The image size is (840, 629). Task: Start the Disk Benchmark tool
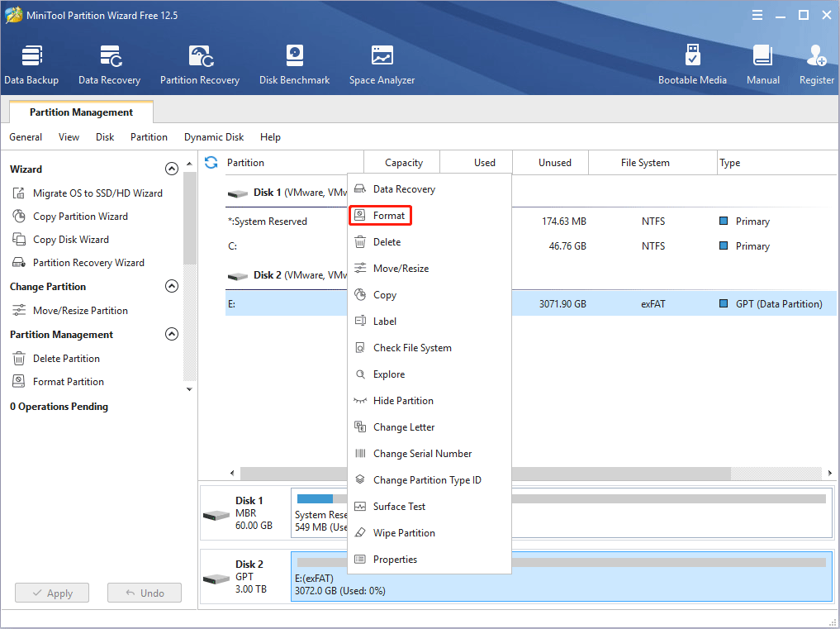(295, 65)
